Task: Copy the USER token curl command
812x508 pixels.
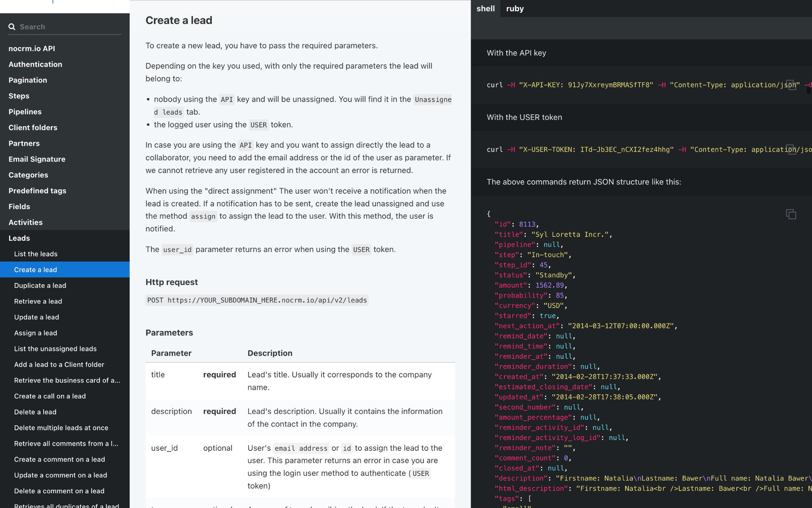Action: tap(791, 150)
